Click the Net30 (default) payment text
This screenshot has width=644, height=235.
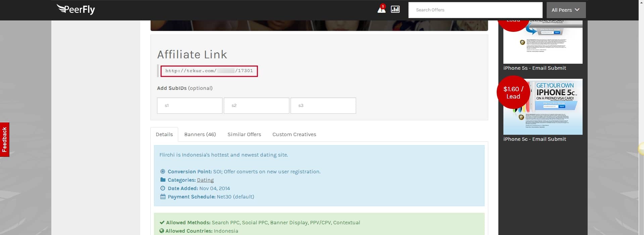pyautogui.click(x=235, y=197)
